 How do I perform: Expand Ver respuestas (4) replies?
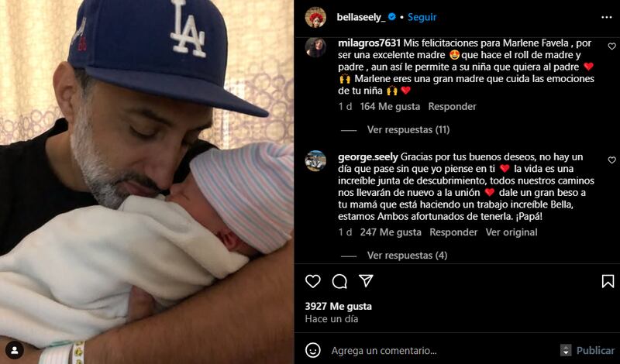tap(407, 256)
